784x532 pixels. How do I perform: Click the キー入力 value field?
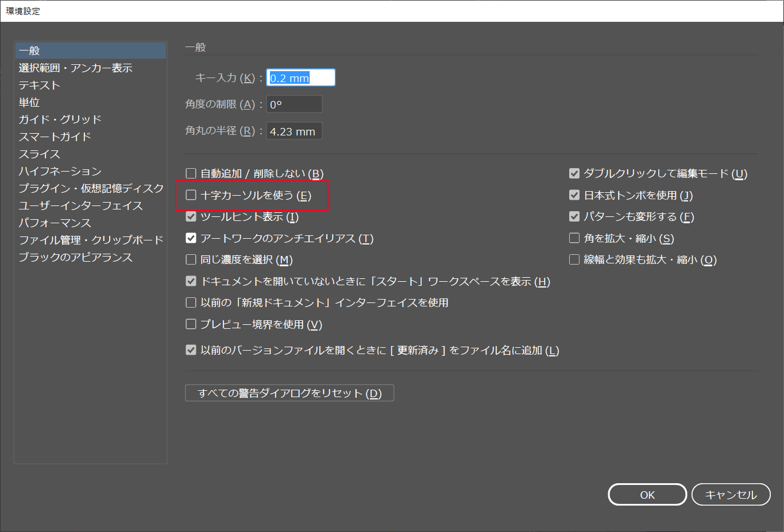[300, 78]
